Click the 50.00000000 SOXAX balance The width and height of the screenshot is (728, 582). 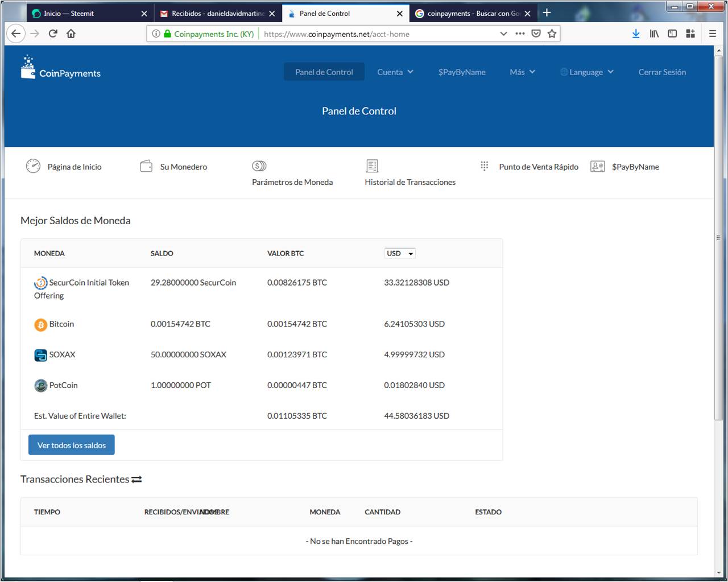[188, 354]
